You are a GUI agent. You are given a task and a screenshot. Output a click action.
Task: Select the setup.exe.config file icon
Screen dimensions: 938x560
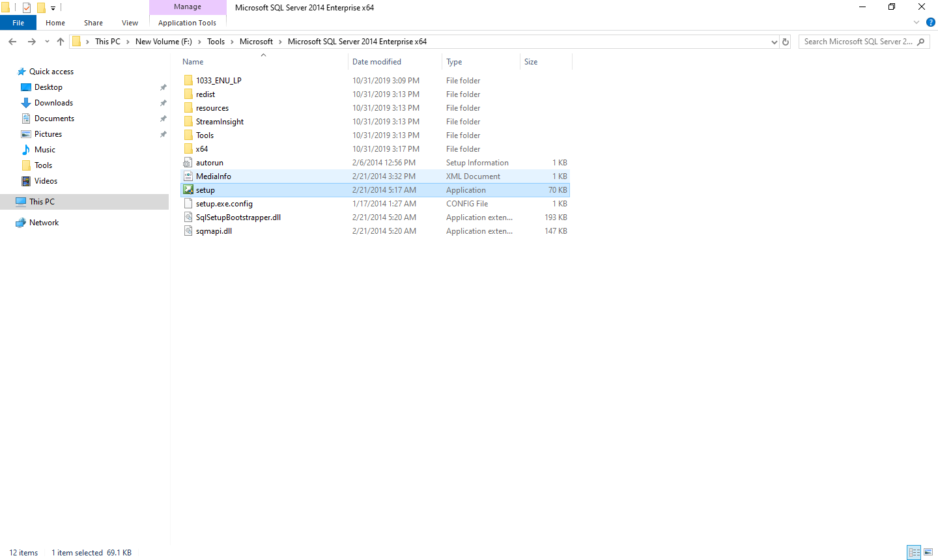(x=188, y=204)
